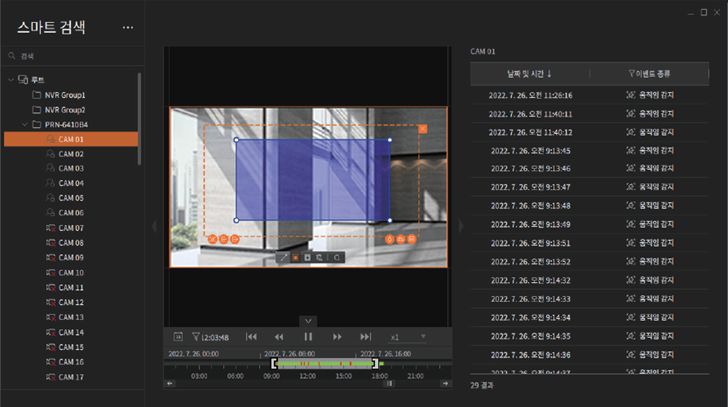Fast forward the playback
Image resolution: width=728 pixels, height=407 pixels.
pyautogui.click(x=337, y=337)
